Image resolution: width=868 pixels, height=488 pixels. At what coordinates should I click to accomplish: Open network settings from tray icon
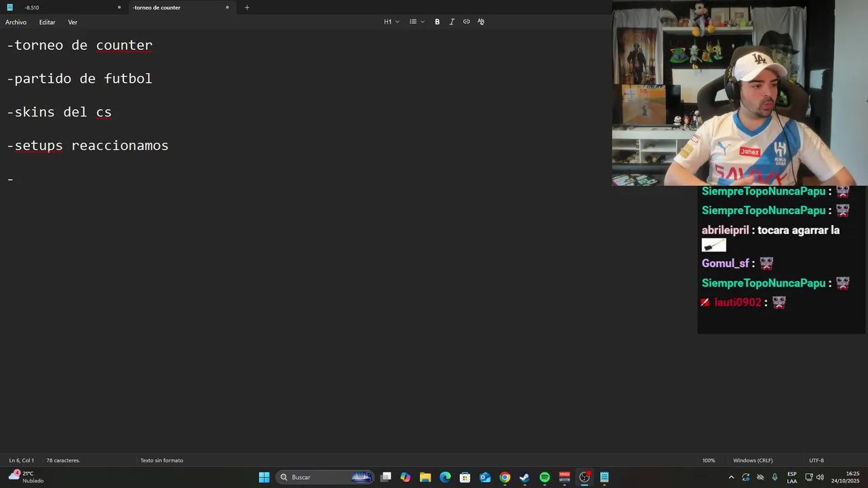coord(809,477)
